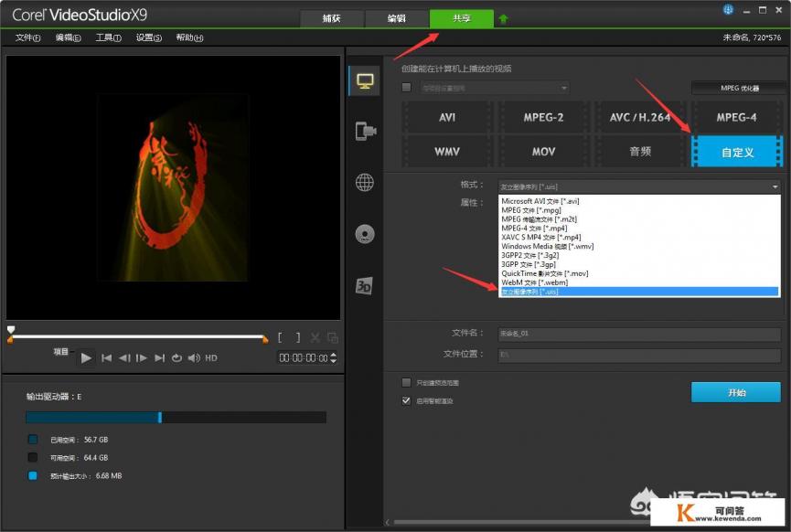Expand the 格式 format dropdown arrow

pos(775,186)
